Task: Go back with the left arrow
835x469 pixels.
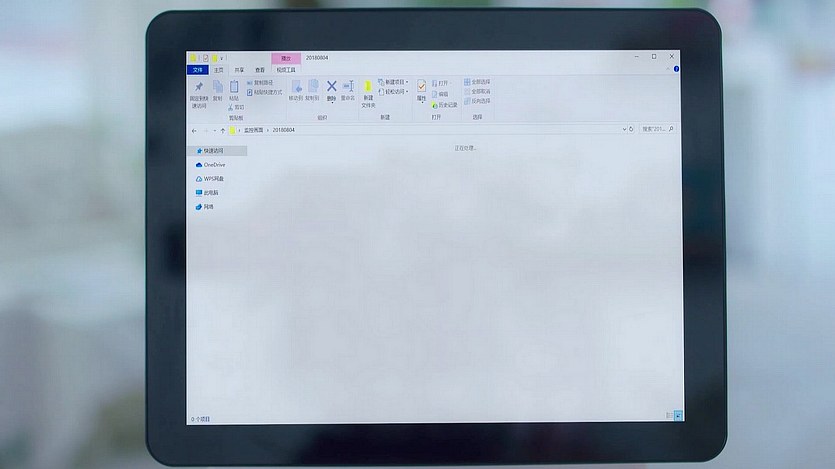Action: coord(194,130)
